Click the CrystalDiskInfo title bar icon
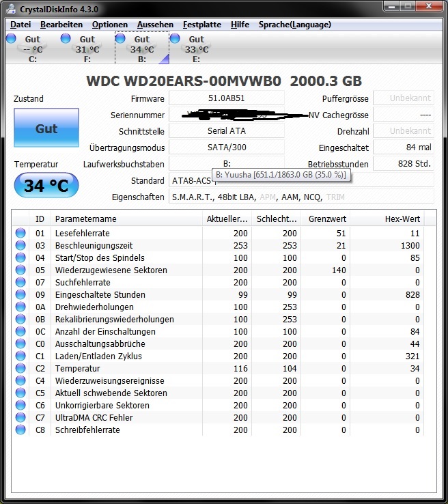Screen dimensions: 448x504 (11, 8)
